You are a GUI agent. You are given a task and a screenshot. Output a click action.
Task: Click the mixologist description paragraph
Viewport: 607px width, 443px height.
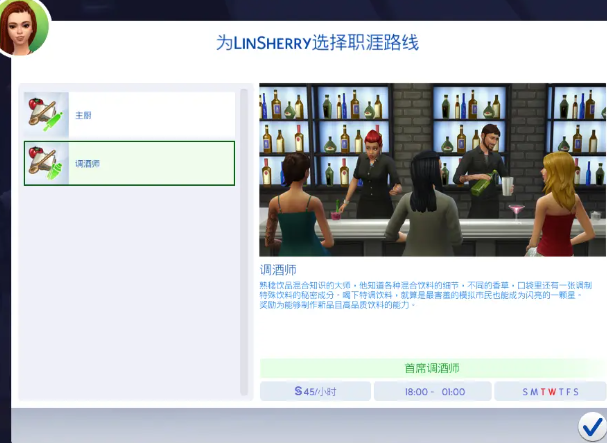pos(425,295)
